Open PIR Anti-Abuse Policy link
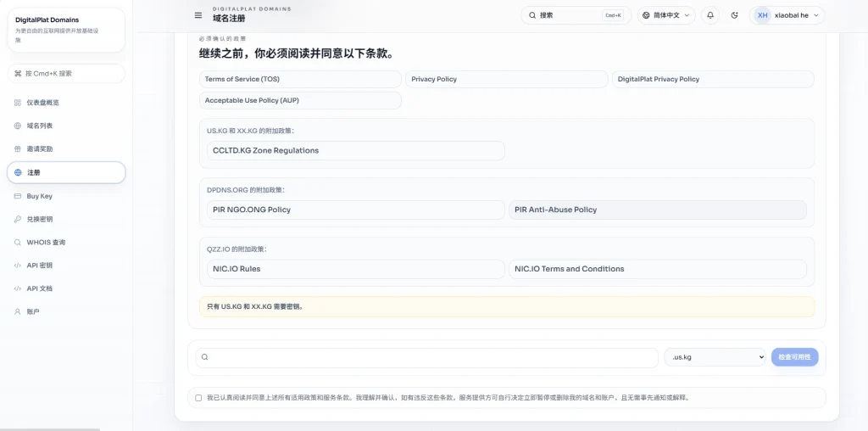868x431 pixels. point(657,210)
